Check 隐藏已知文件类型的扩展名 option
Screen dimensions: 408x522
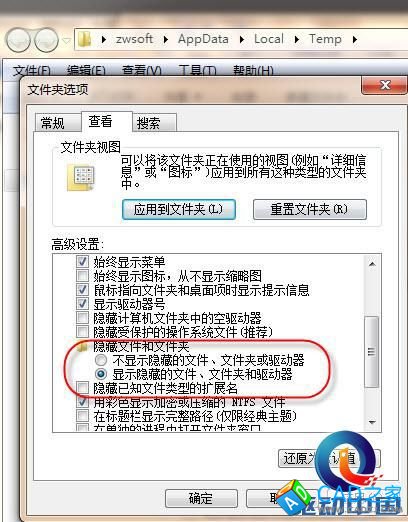coord(82,388)
